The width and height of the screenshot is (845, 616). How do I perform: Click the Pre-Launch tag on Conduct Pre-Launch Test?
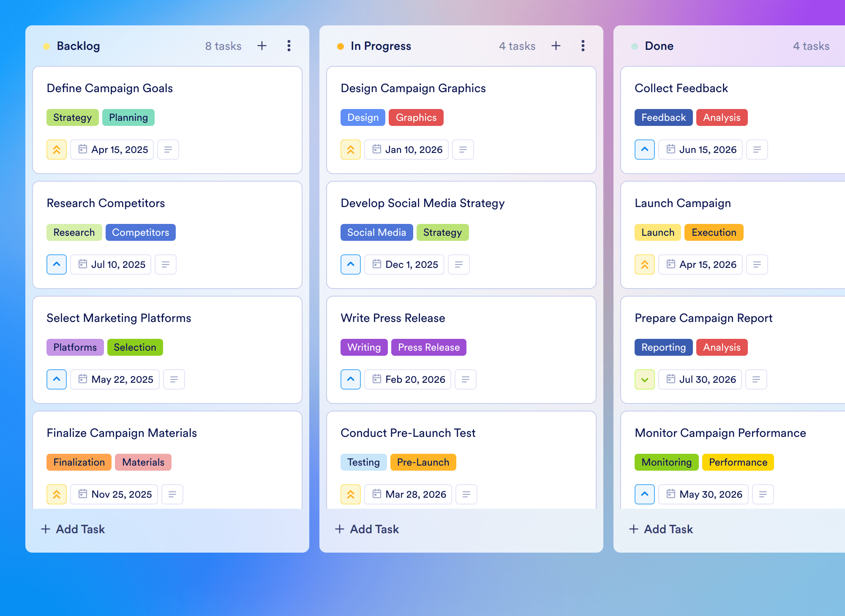tap(423, 462)
